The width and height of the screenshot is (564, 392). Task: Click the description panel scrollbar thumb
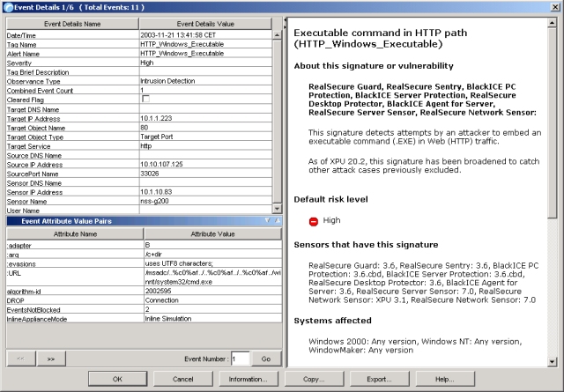tap(553, 122)
